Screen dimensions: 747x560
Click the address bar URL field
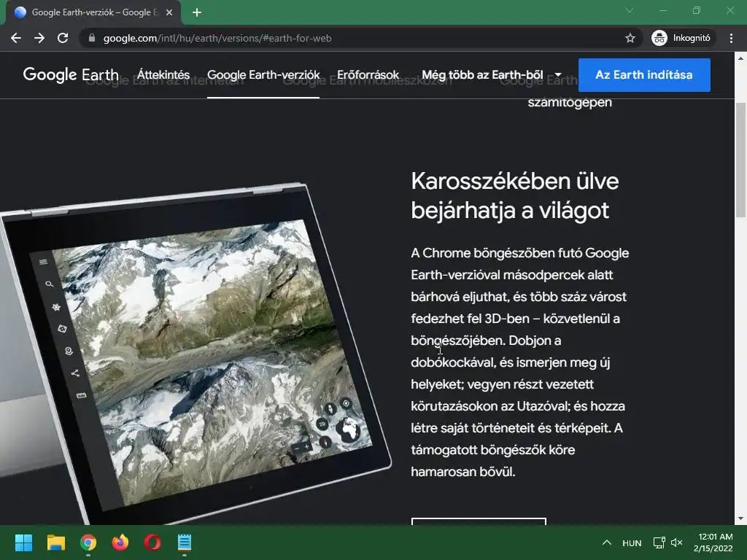[352, 38]
